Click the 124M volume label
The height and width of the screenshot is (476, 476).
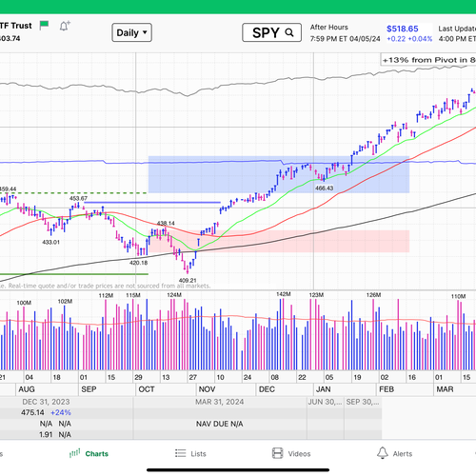coord(174,295)
